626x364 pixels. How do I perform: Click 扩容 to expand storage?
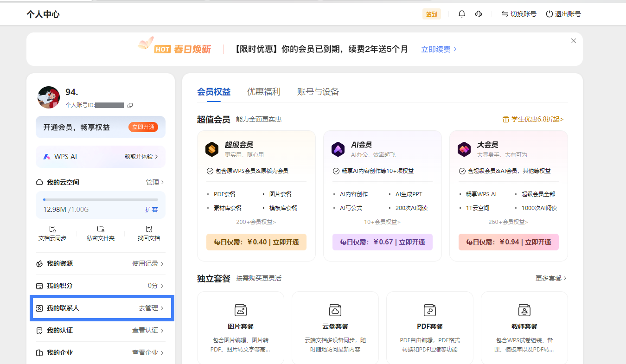pos(152,210)
